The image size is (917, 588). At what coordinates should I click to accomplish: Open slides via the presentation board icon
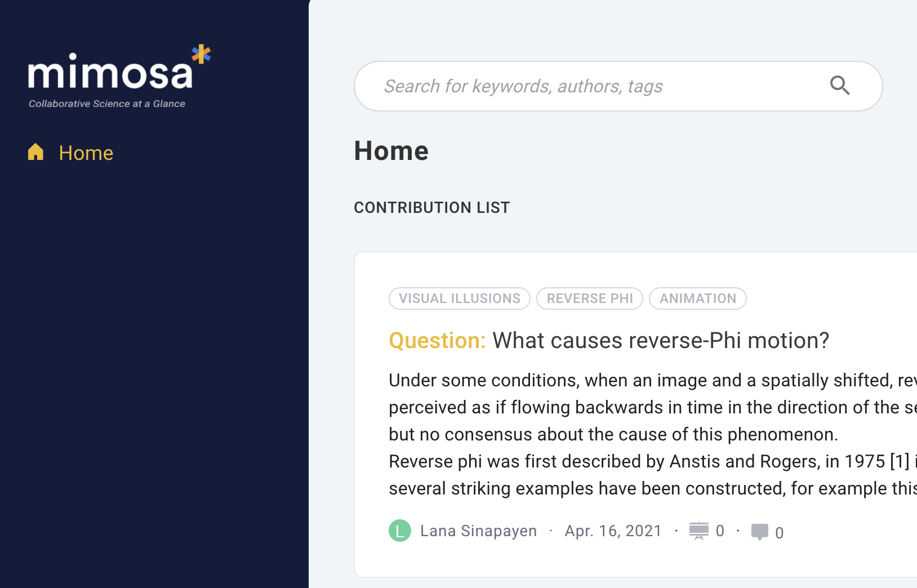click(700, 530)
